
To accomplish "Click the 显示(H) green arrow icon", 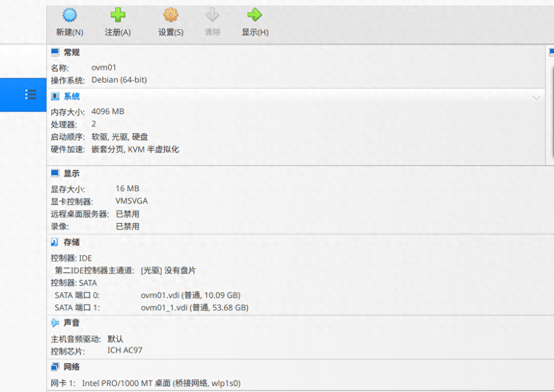I will (255, 15).
